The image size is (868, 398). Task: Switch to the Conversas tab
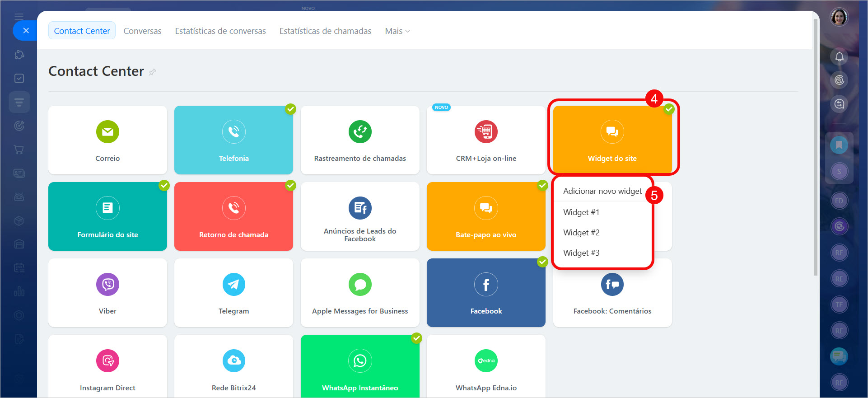tap(142, 31)
